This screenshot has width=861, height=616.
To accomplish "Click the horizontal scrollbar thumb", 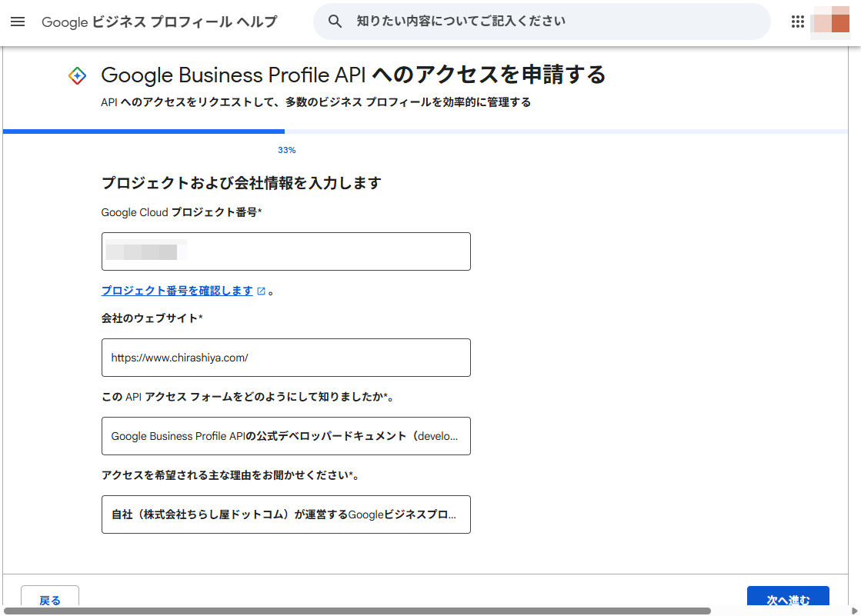I will point(357,611).
